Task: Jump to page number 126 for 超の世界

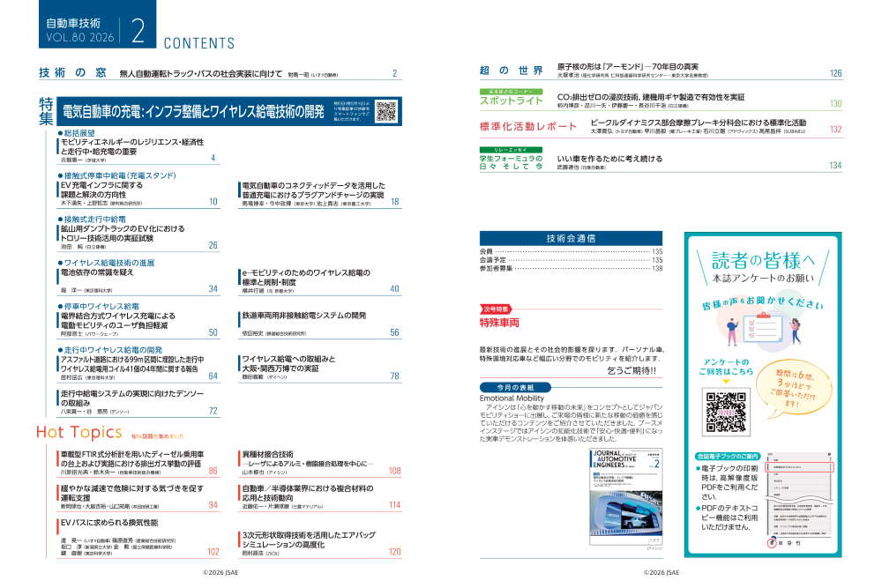Action: click(x=835, y=74)
